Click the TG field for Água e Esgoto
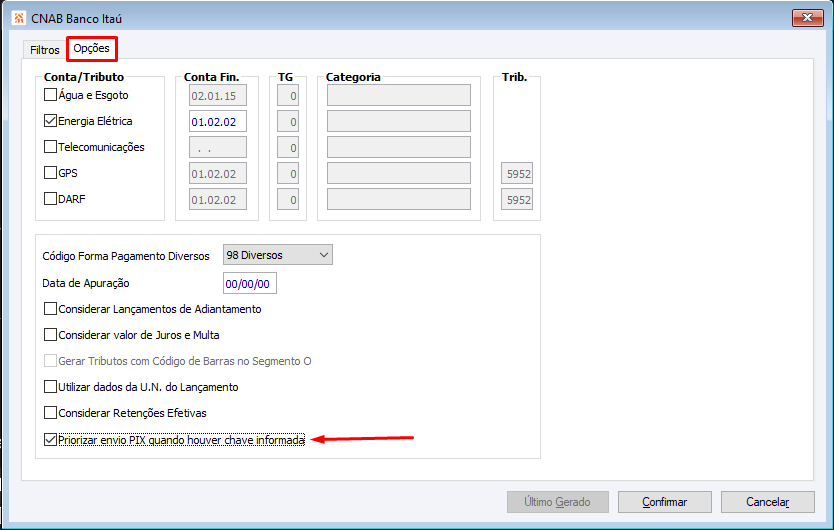 (288, 95)
